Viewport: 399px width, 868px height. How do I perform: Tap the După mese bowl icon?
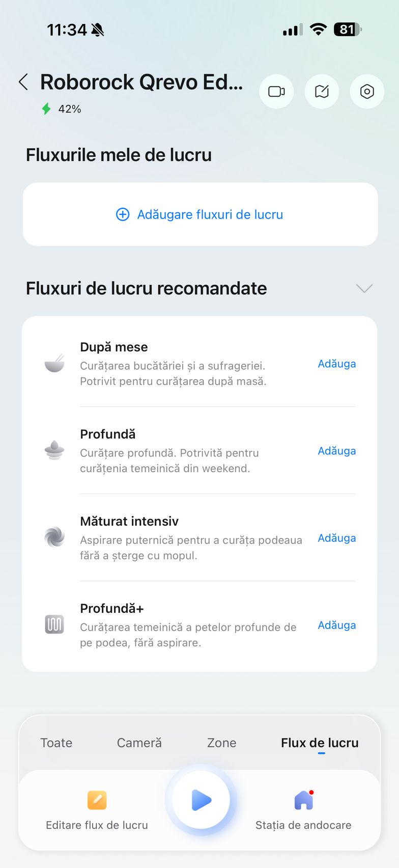[54, 364]
